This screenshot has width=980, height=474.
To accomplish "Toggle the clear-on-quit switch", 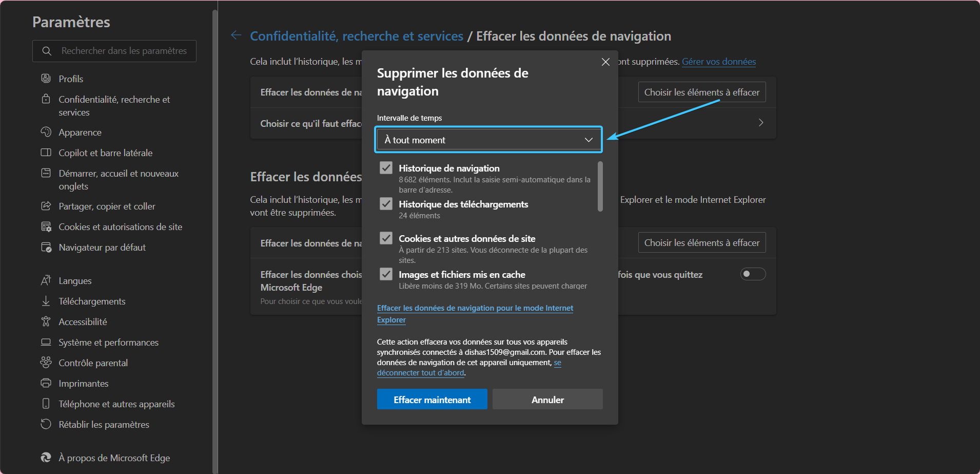I will tap(753, 274).
